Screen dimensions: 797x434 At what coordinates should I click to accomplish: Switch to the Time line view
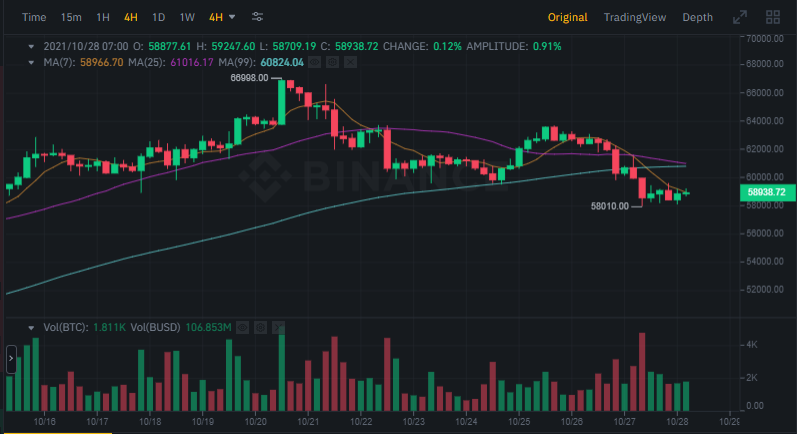click(x=34, y=17)
